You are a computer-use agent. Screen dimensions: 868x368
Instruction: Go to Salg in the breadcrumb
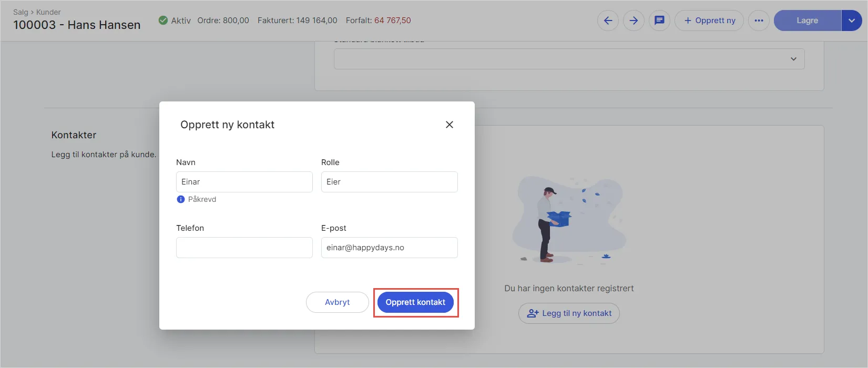[21, 12]
